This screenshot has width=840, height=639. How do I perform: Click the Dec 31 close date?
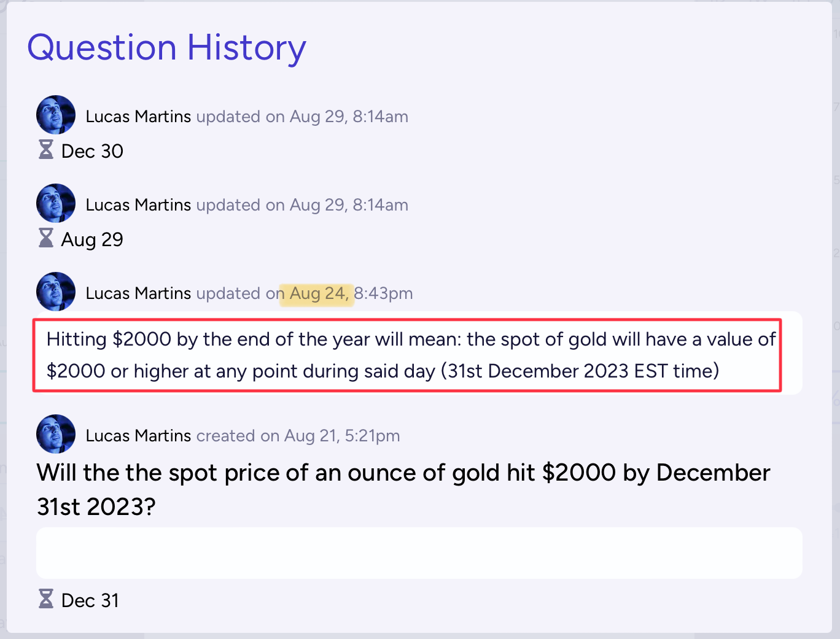(x=90, y=600)
